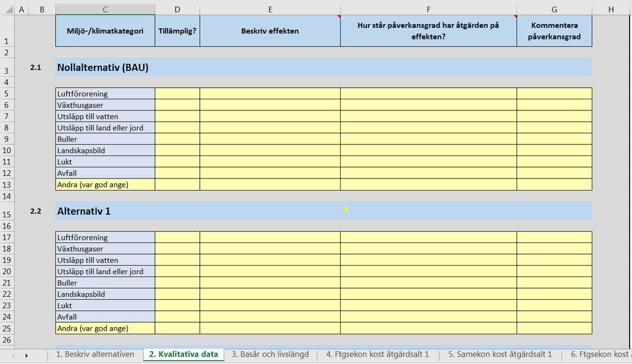Select 'Lukt' in row 23
The image size is (632, 364).
(x=105, y=305)
